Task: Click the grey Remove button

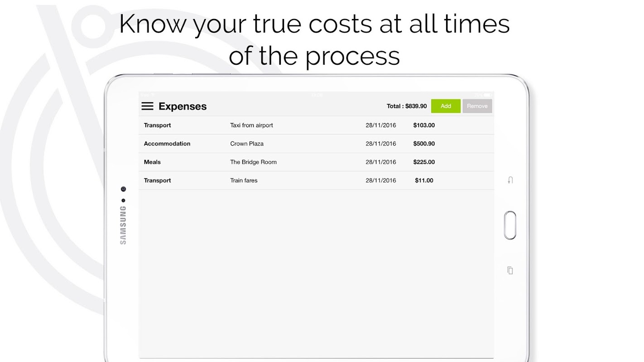Action: point(477,106)
